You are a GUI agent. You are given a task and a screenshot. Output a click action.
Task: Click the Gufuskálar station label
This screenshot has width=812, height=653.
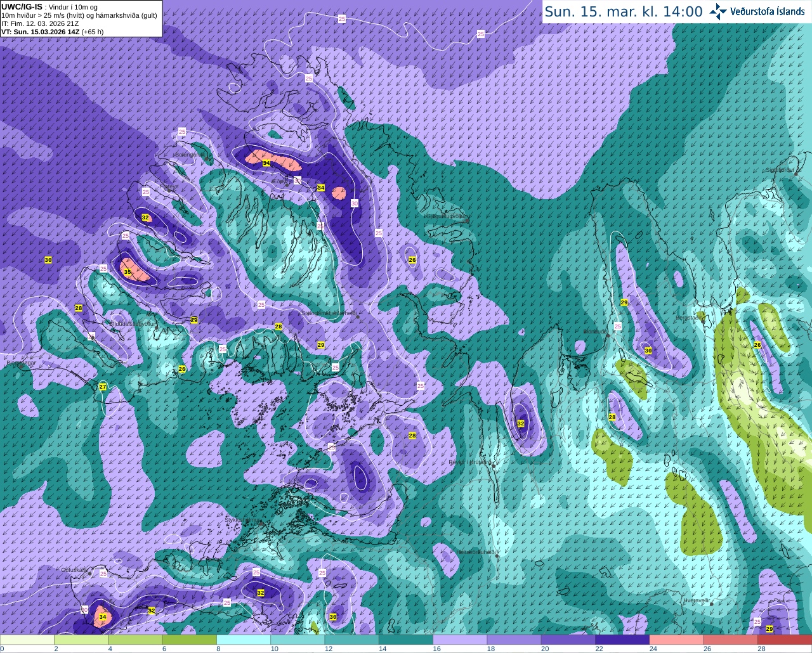click(74, 570)
